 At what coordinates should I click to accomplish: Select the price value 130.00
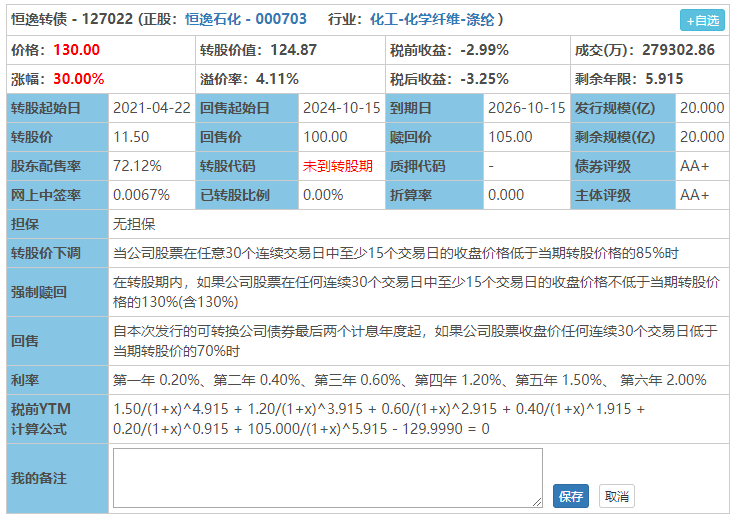coord(76,50)
